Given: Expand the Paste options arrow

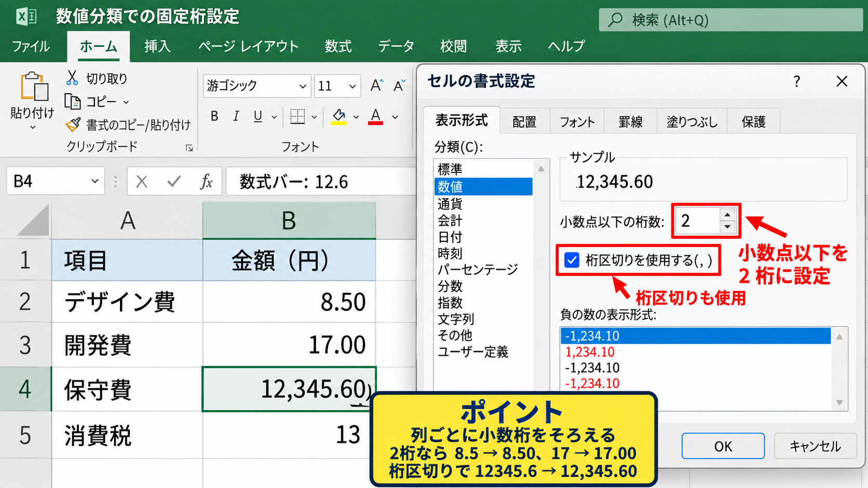Looking at the screenshot, I should (33, 127).
